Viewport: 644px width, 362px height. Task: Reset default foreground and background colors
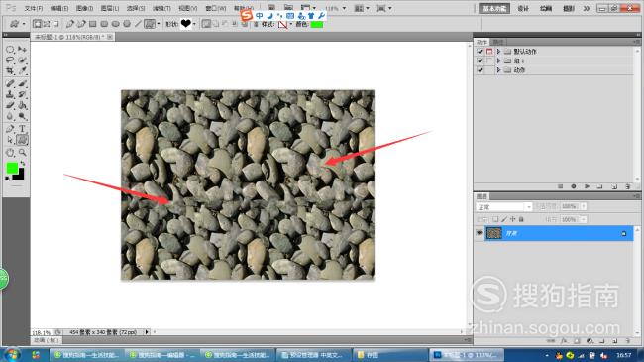tap(7, 179)
